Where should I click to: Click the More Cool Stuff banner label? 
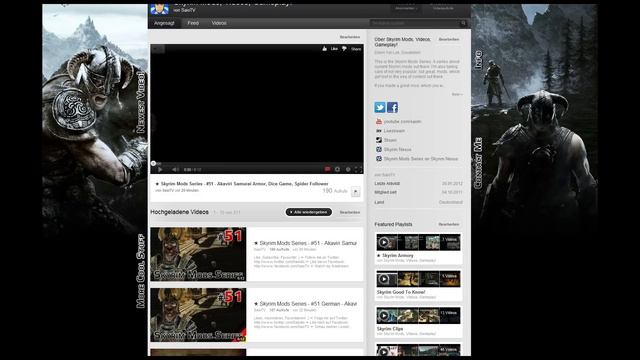pos(141,271)
